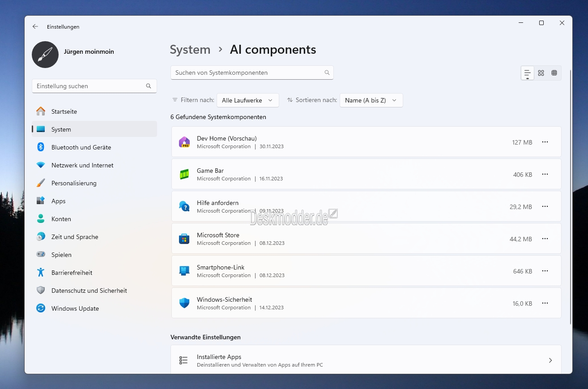Viewport: 588px width, 389px height.
Task: Click the Netzwerk und Internet wifi icon
Action: point(41,165)
